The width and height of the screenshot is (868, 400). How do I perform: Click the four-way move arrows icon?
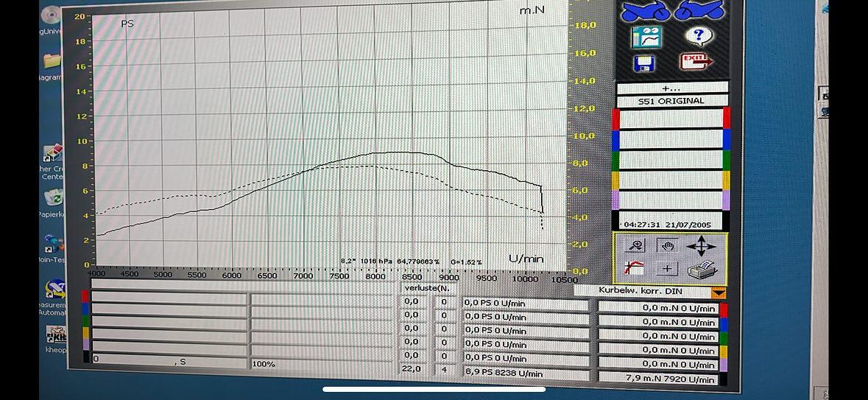coord(701,246)
